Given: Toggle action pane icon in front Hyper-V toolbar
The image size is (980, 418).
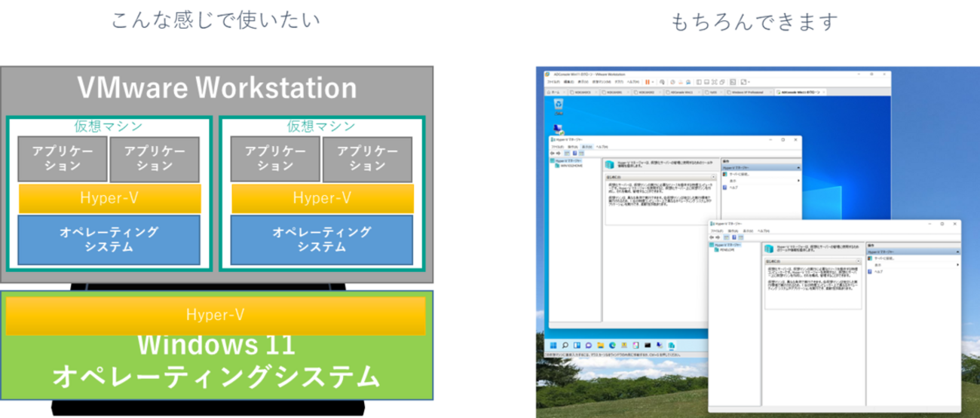Looking at the screenshot, I should (x=740, y=237).
